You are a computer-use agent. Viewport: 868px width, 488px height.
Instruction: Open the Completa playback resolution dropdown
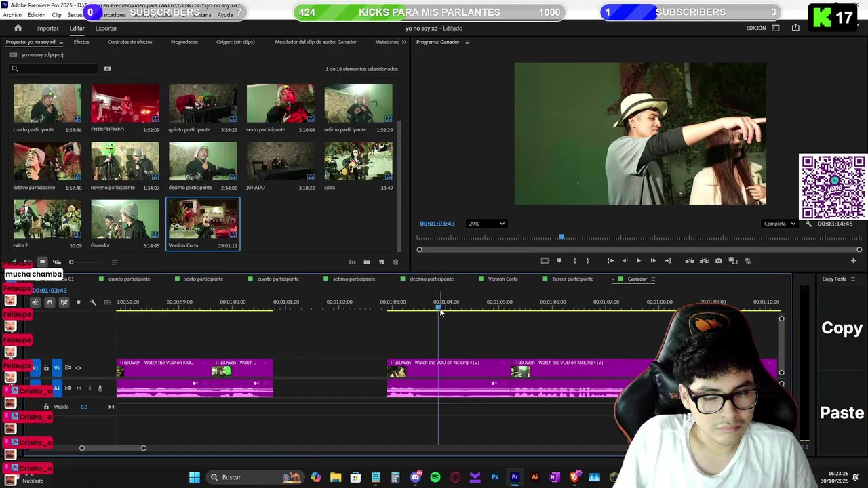coord(778,224)
